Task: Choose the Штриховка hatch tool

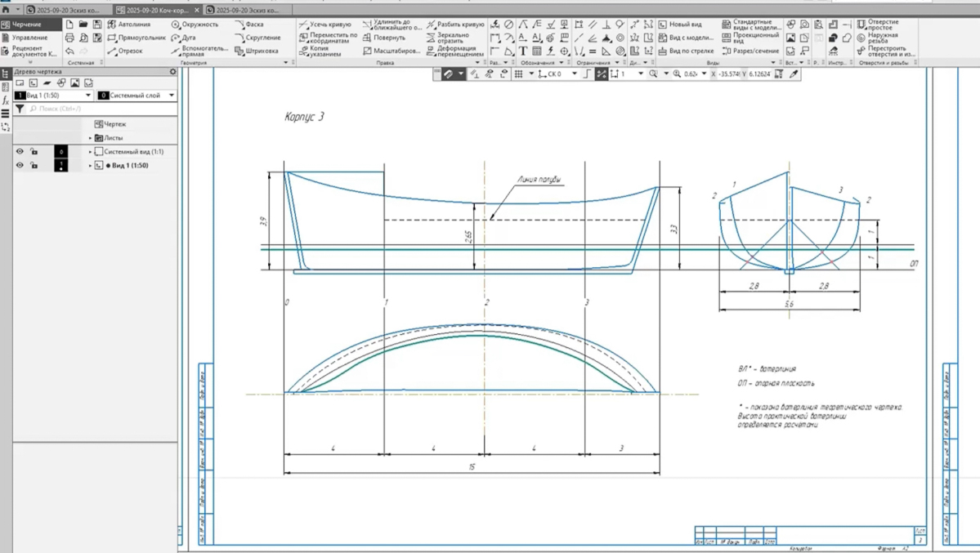Action: tap(257, 51)
